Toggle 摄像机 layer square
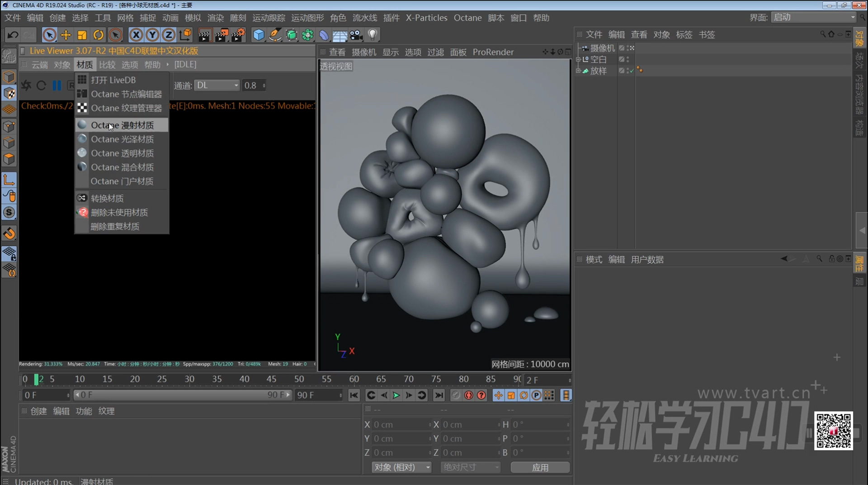 pos(622,48)
